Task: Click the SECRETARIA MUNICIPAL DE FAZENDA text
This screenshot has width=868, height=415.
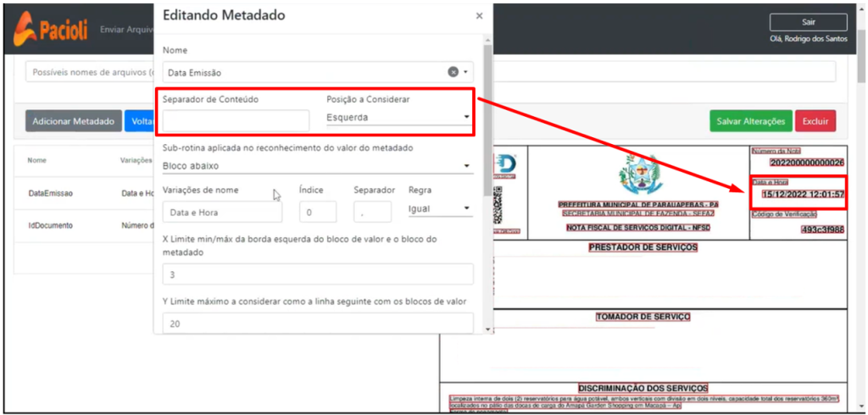Action: [638, 213]
